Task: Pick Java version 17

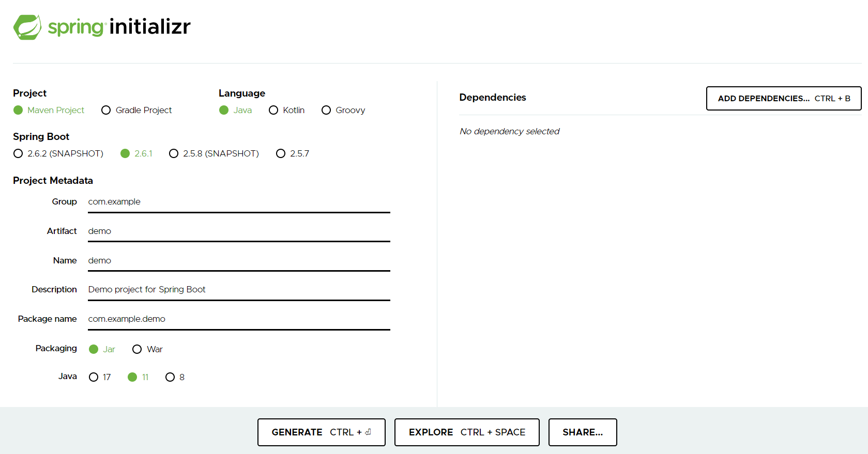Action: pos(100,377)
